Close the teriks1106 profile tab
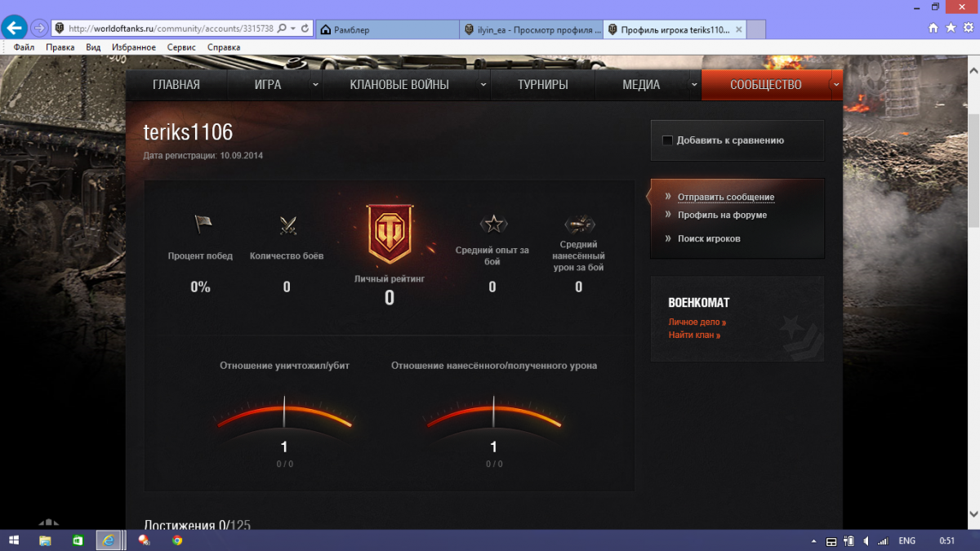The image size is (980, 551). tap(739, 29)
